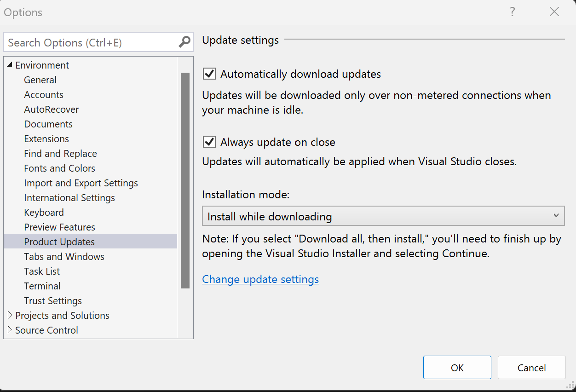Open the Accounts settings page

tap(44, 94)
